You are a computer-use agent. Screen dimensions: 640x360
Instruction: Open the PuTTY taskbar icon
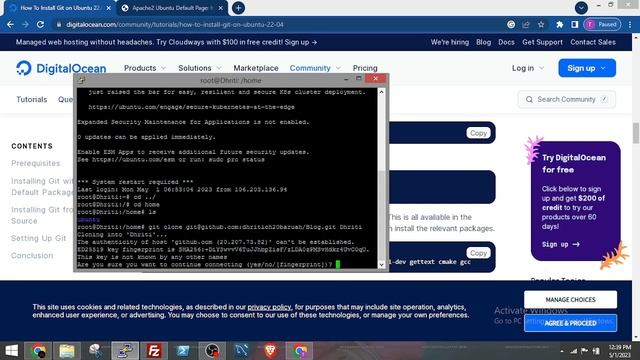[125, 351]
